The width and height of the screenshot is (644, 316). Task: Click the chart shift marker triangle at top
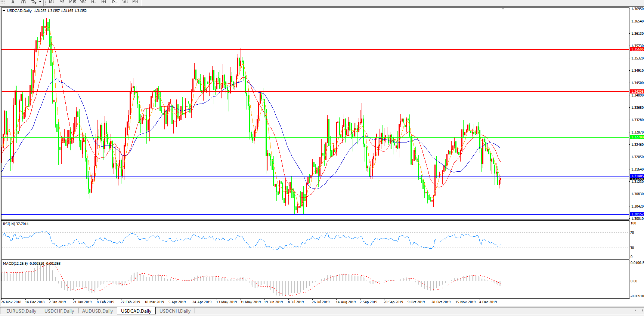(x=503, y=9)
